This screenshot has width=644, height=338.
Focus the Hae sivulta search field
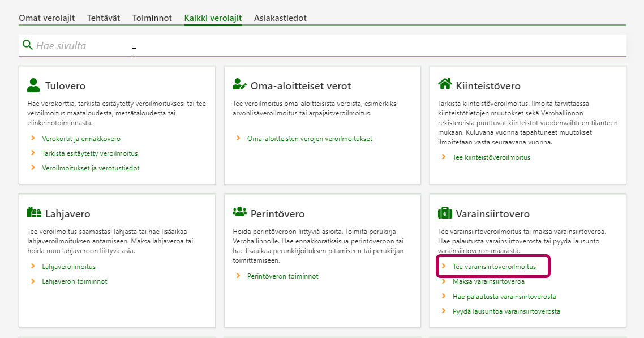(x=328, y=45)
